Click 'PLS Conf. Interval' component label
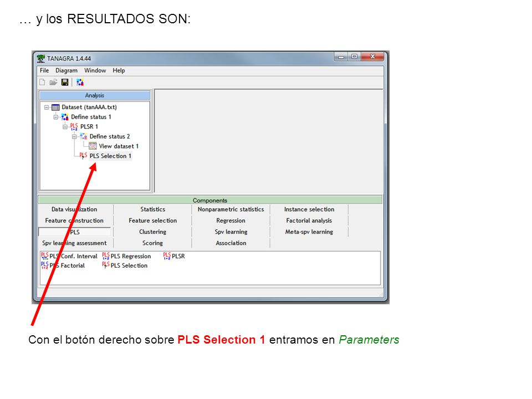The width and height of the screenshot is (532, 399). (73, 256)
